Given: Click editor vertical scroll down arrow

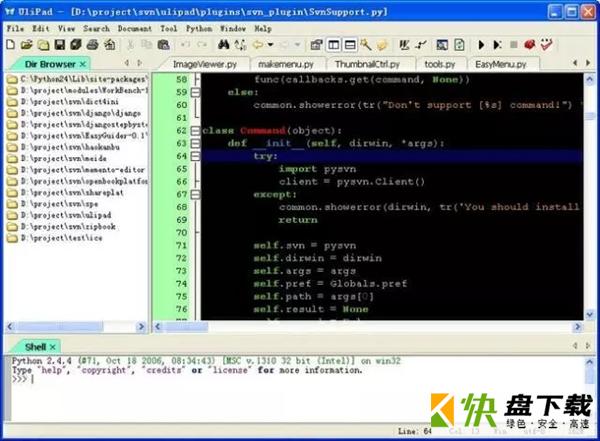Looking at the screenshot, I should click(590, 314).
